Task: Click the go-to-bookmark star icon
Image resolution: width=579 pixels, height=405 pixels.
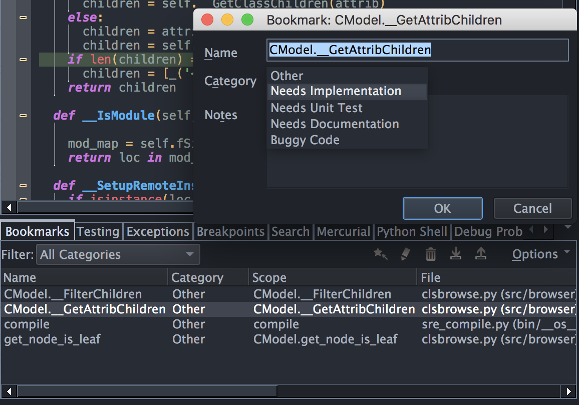Action: pyautogui.click(x=380, y=254)
